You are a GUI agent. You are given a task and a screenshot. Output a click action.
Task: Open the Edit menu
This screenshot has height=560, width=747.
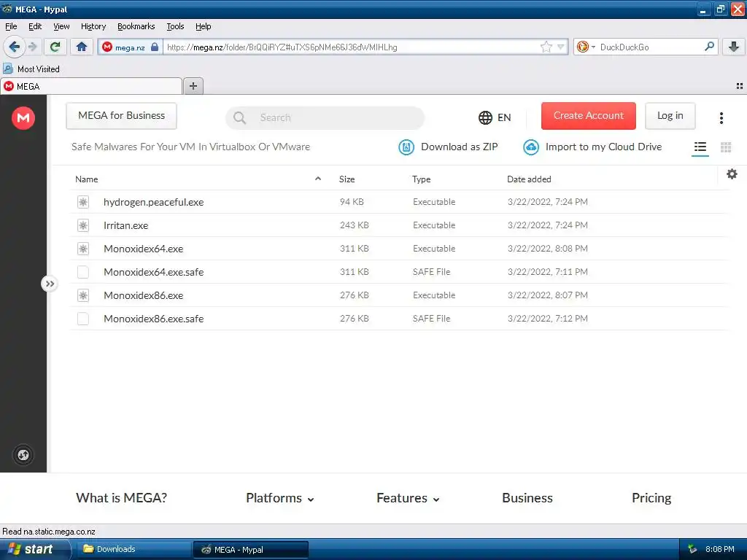35,26
